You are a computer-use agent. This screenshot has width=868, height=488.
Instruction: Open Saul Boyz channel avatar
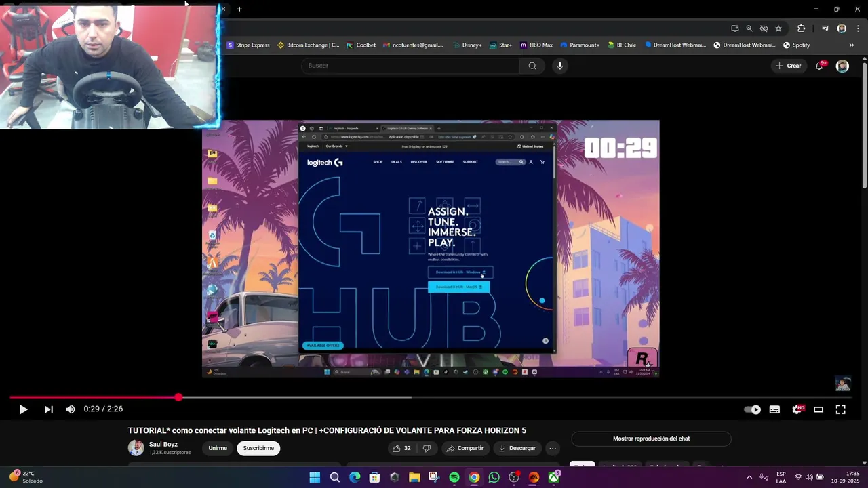click(x=136, y=448)
